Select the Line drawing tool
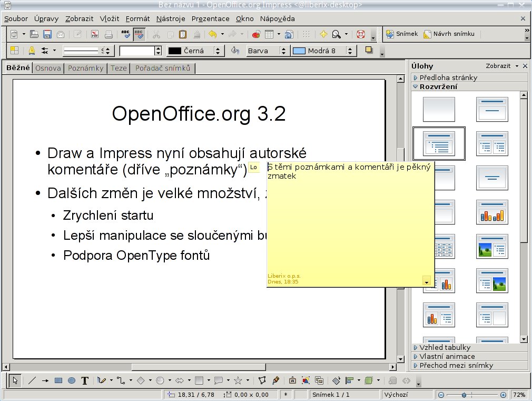This screenshot has width=532, height=401. (x=32, y=380)
